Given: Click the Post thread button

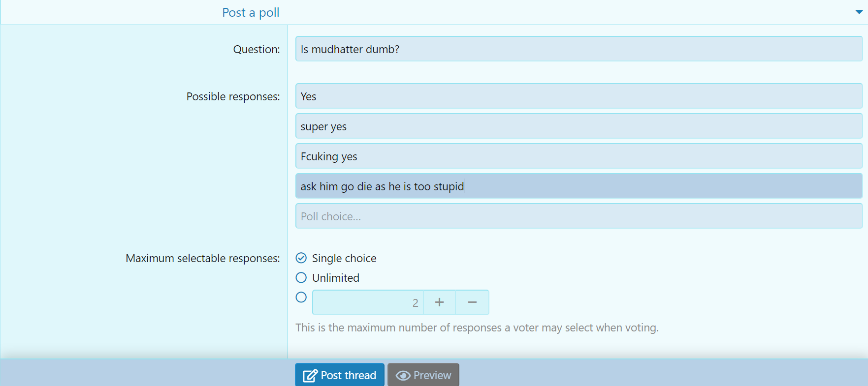Looking at the screenshot, I should (340, 375).
